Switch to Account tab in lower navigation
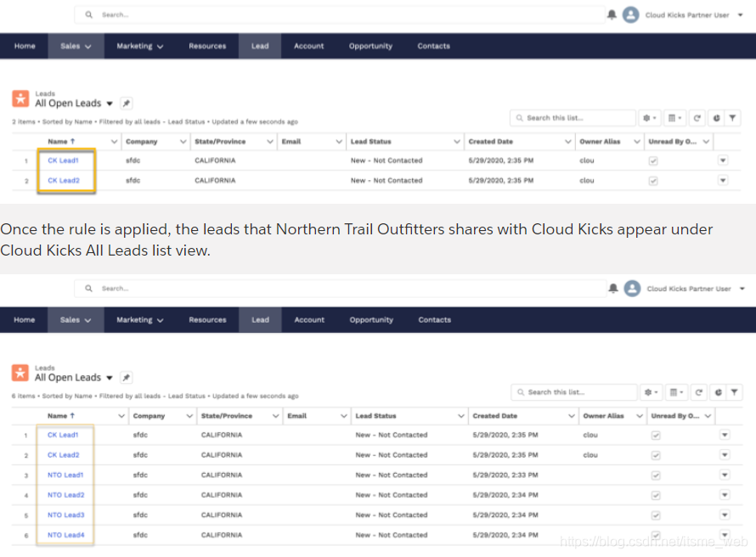This screenshot has width=756, height=557. pyautogui.click(x=309, y=320)
